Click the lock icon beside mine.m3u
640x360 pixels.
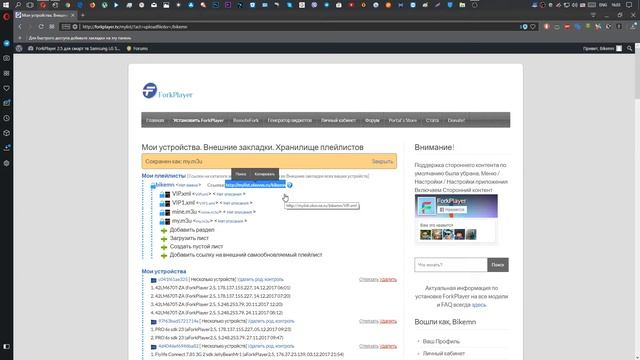click(x=162, y=213)
